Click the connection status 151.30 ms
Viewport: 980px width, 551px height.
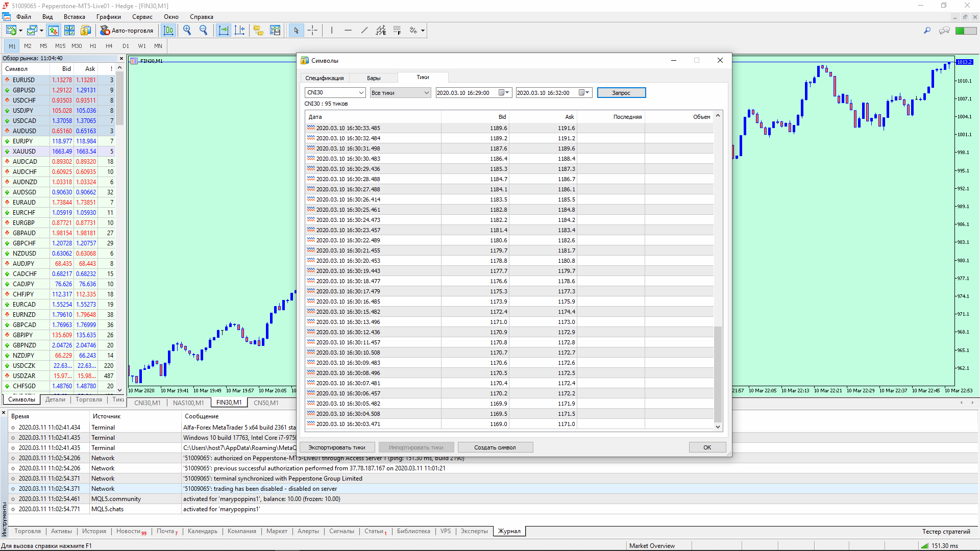tap(940, 545)
